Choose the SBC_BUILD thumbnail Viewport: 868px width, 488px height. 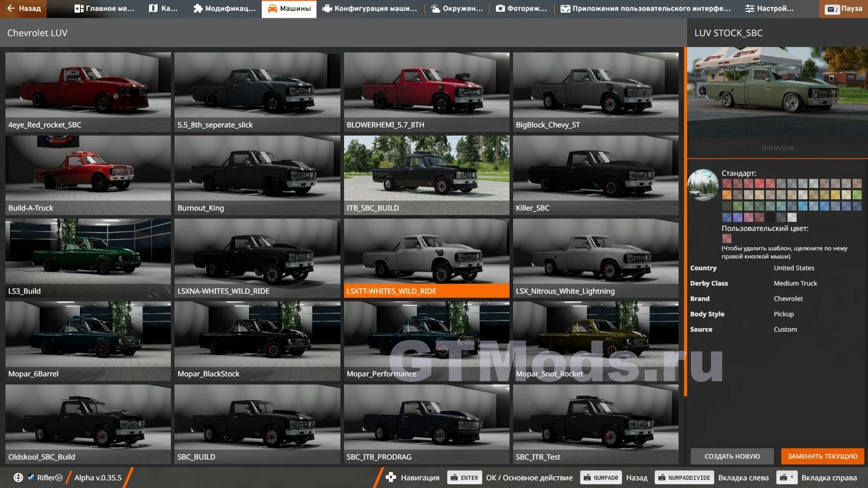click(x=257, y=424)
